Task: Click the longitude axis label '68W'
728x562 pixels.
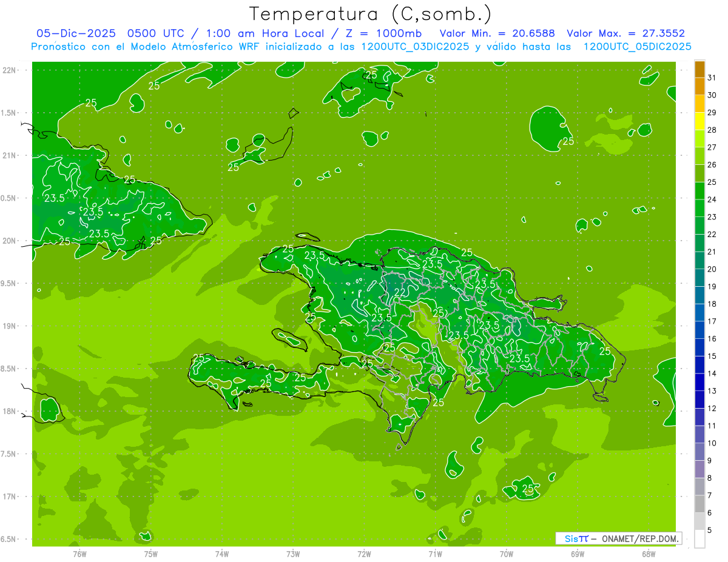Action: point(648,554)
